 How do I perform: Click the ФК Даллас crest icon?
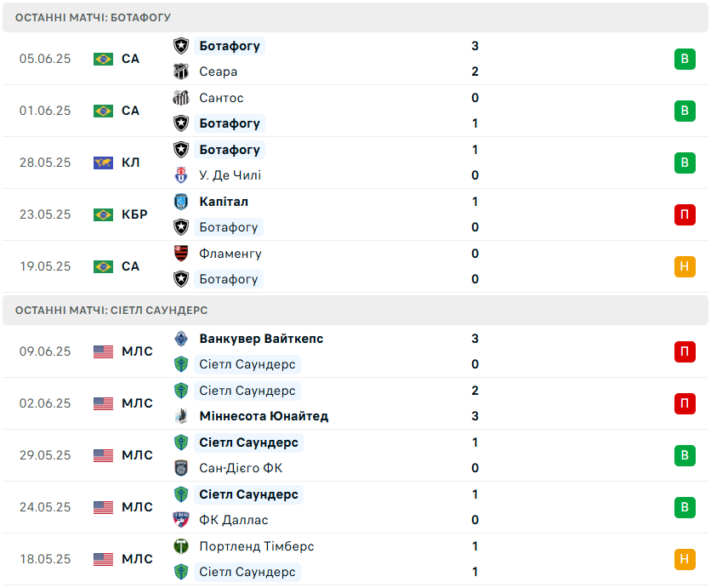(x=181, y=520)
